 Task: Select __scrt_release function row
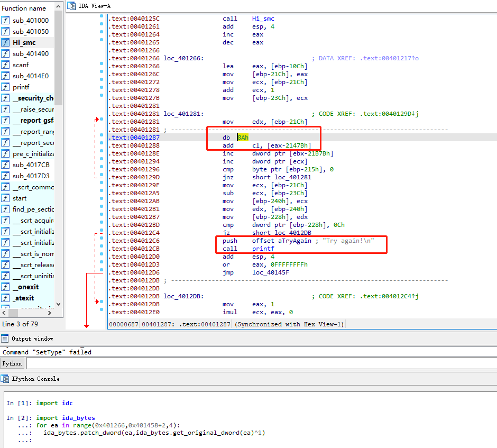pos(27,265)
